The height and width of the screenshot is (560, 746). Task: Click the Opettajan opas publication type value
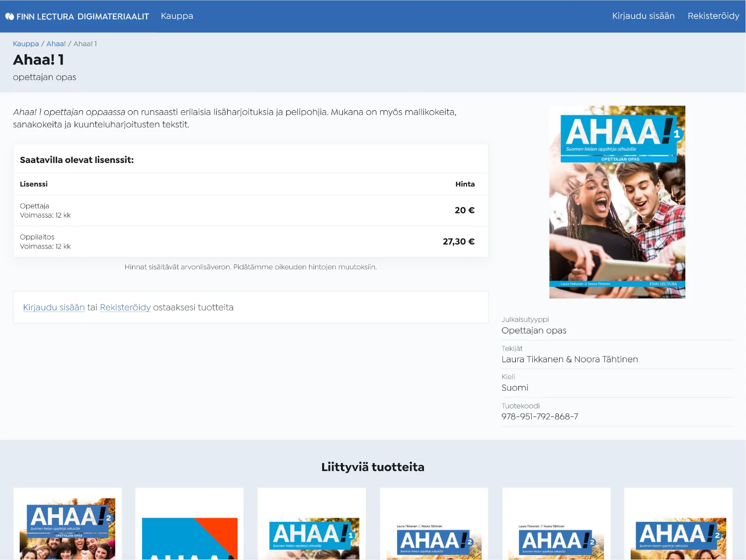tap(534, 330)
